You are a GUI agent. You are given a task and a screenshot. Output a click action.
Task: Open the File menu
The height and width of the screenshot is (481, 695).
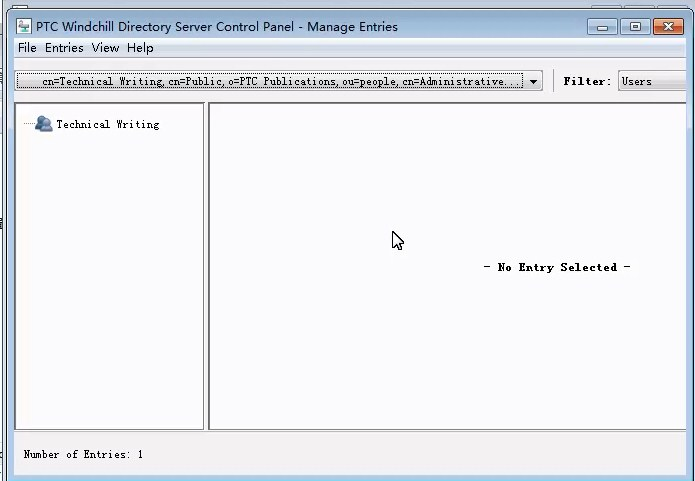pyautogui.click(x=27, y=48)
